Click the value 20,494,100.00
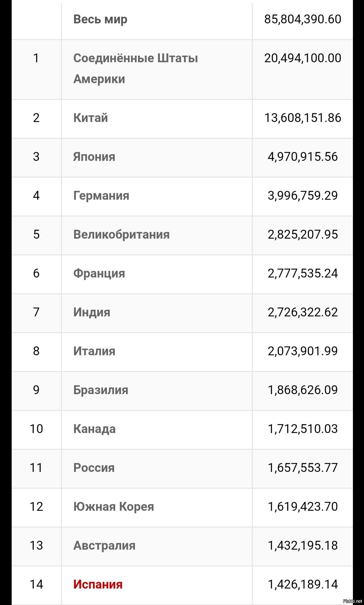 (302, 58)
